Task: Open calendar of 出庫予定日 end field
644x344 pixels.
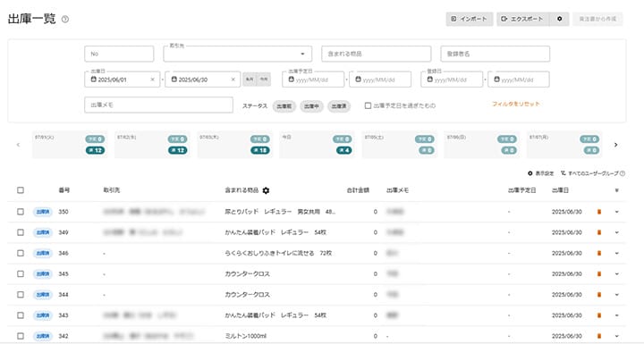Action: point(358,80)
